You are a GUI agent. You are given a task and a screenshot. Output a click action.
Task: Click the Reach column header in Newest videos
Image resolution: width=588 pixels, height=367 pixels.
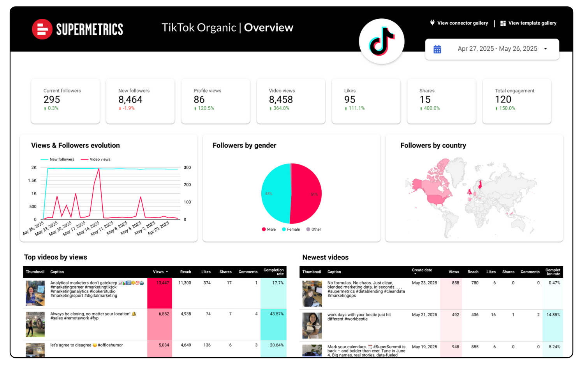coord(473,272)
